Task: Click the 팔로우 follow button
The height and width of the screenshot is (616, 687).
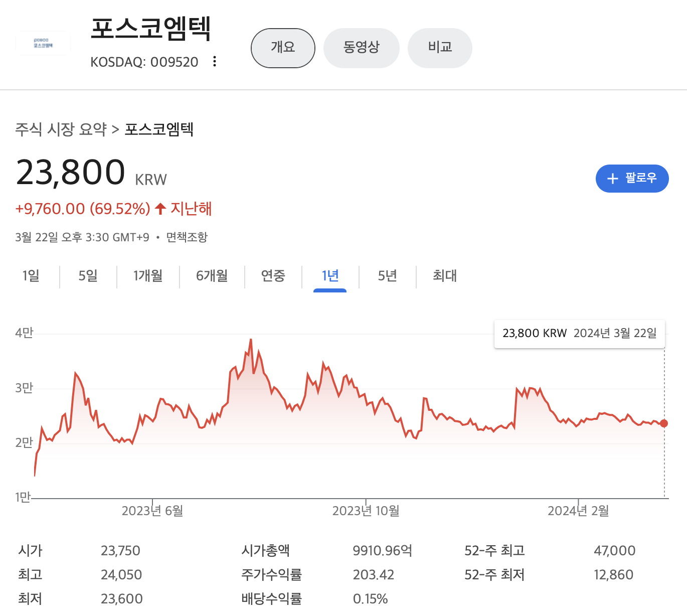Action: (632, 179)
